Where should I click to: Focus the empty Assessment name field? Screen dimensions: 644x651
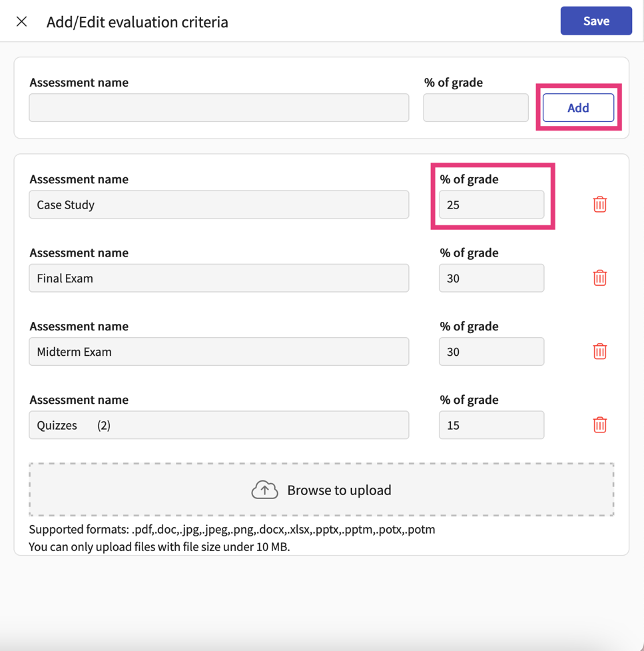tap(218, 107)
